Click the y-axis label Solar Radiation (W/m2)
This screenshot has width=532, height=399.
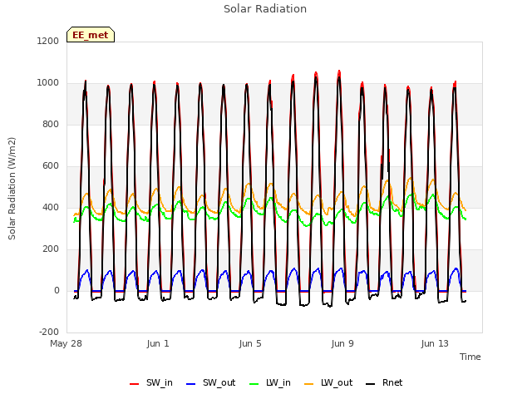pos(12,189)
